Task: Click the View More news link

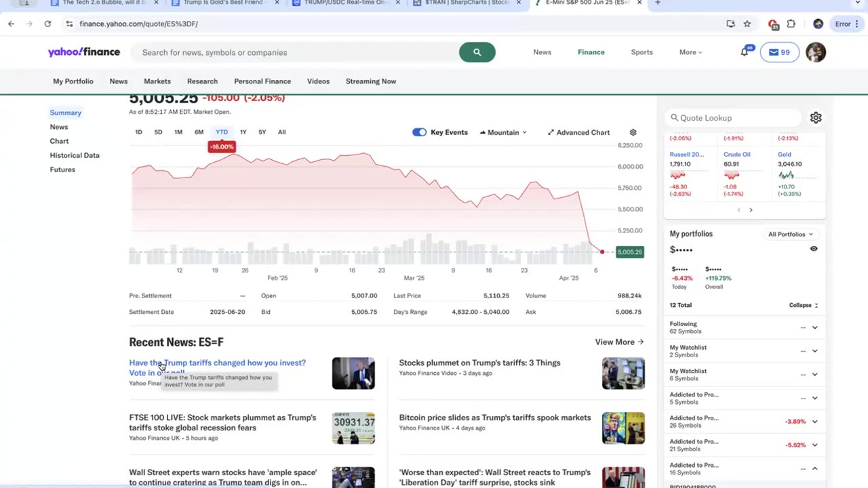Action: coord(619,342)
